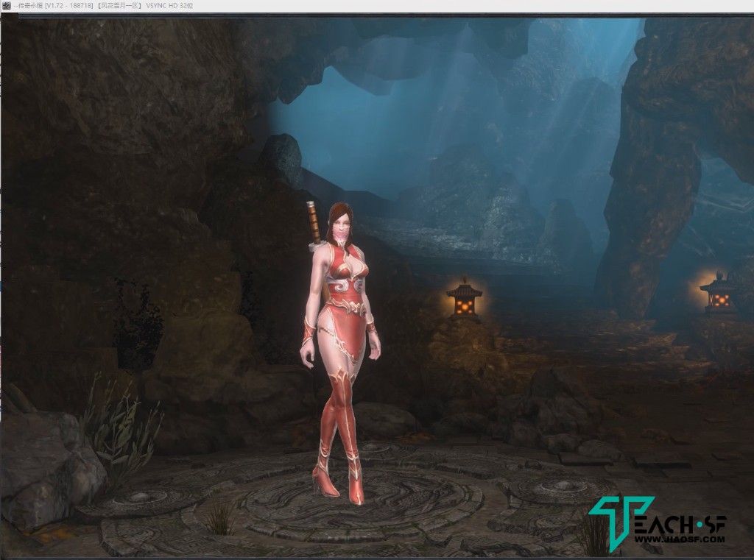Select the female character in red outfit
The image size is (754, 560).
(340, 353)
